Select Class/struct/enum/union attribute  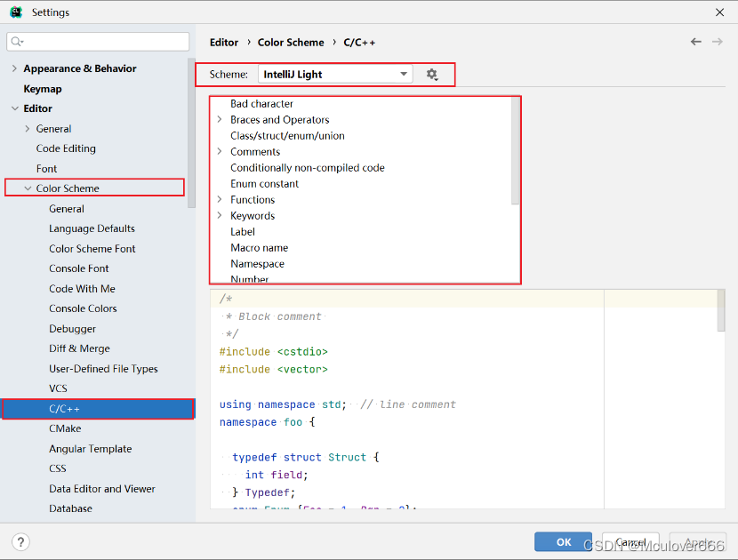(287, 135)
